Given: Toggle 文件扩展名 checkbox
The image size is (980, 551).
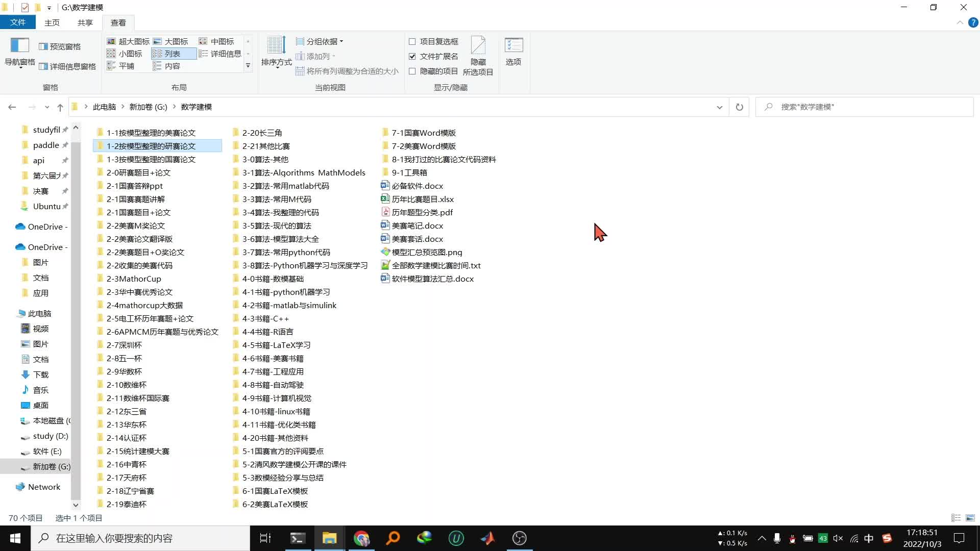Looking at the screenshot, I should pos(412,56).
